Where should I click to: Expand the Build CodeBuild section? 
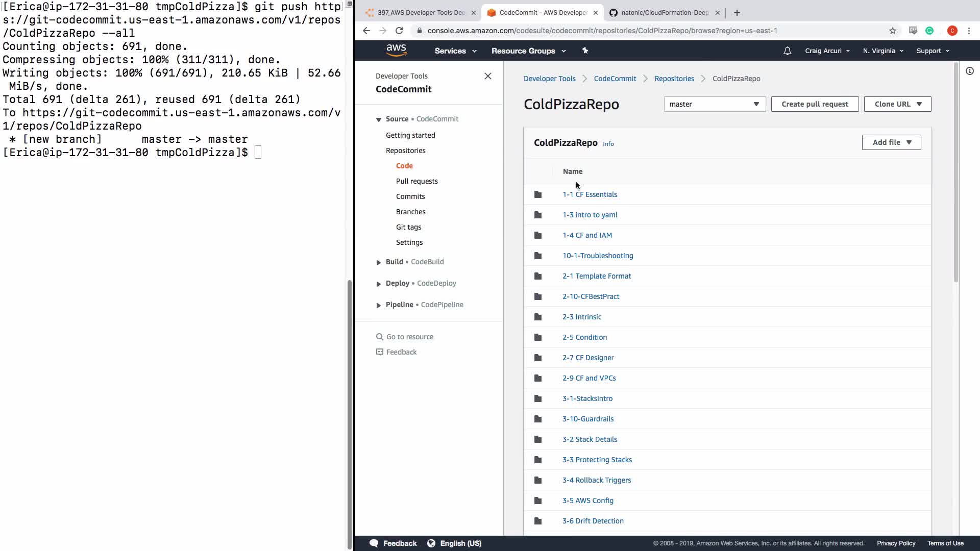pyautogui.click(x=379, y=262)
